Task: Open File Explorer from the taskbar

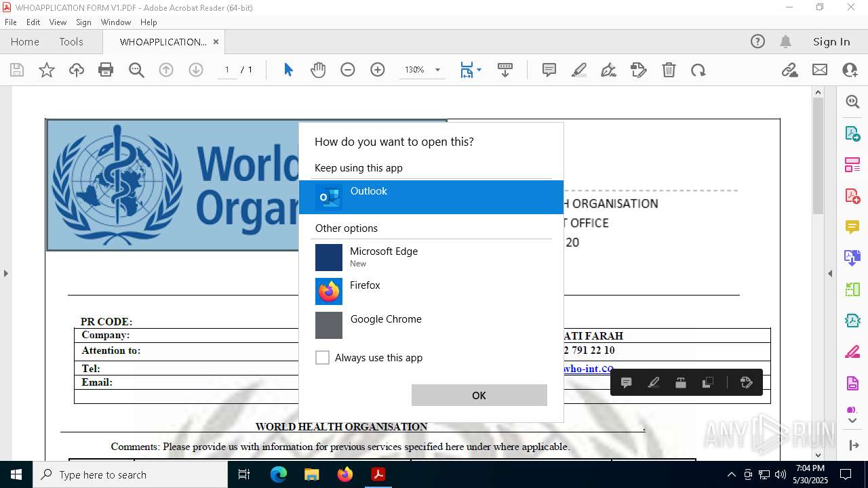Action: (311, 474)
